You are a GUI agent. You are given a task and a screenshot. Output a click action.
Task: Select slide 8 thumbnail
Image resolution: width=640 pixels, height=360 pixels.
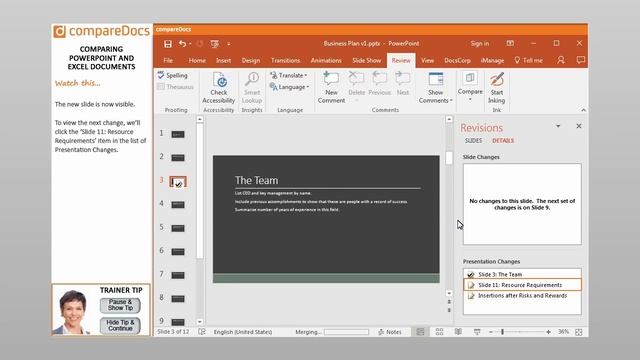click(178, 299)
